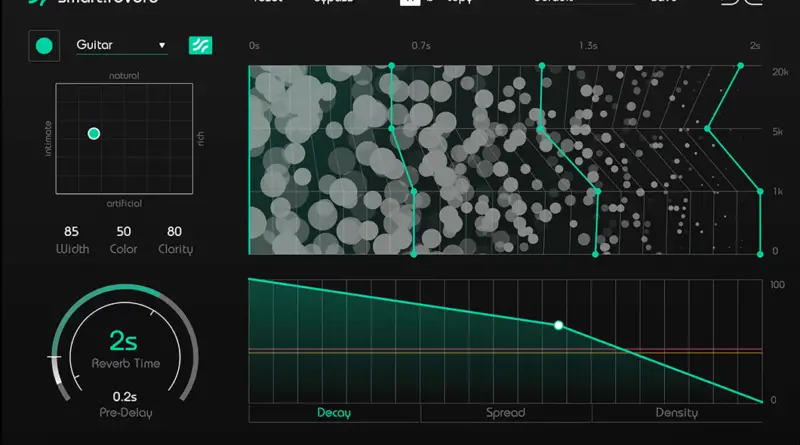Click the 5k frequency axis label
The height and width of the screenshot is (445, 800).
778,132
